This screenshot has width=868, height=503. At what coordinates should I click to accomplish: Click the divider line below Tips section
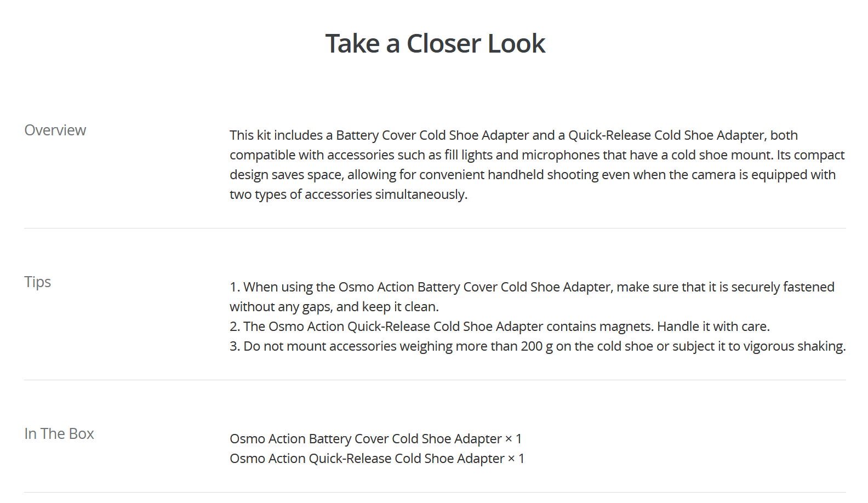point(435,380)
